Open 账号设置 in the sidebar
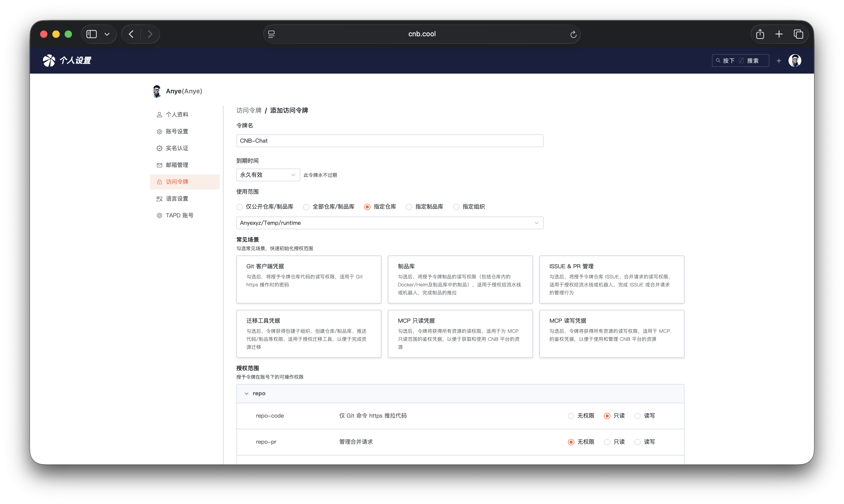The height and width of the screenshot is (504, 844). point(185,131)
